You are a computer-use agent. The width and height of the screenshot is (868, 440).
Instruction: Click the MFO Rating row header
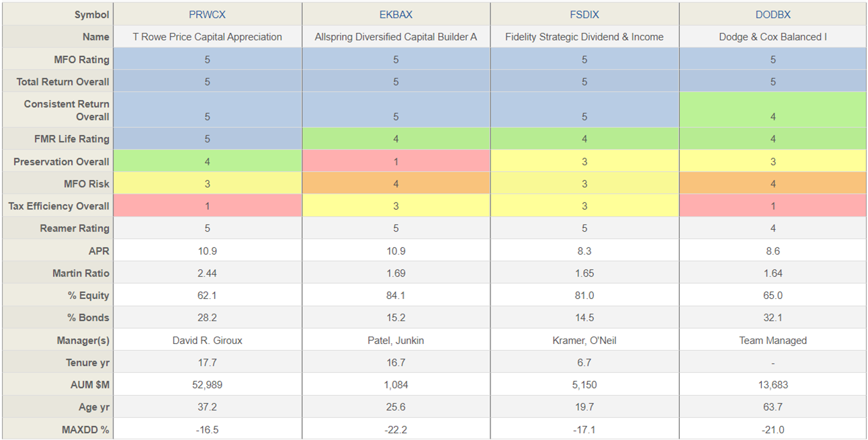pos(81,60)
